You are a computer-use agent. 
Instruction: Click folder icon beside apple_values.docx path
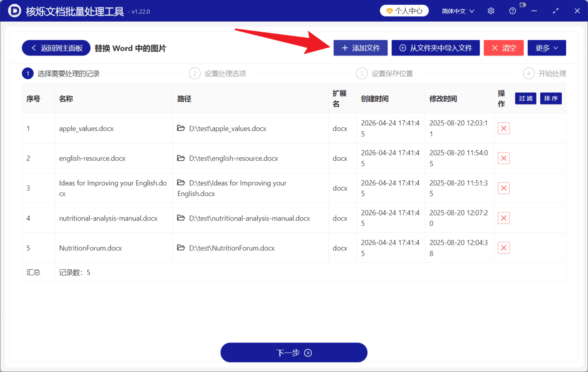pos(181,128)
